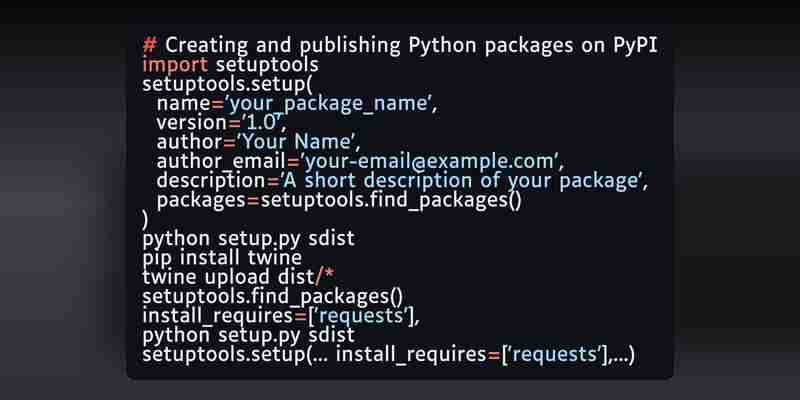Click the closing parenthesis line

[x=145, y=219]
